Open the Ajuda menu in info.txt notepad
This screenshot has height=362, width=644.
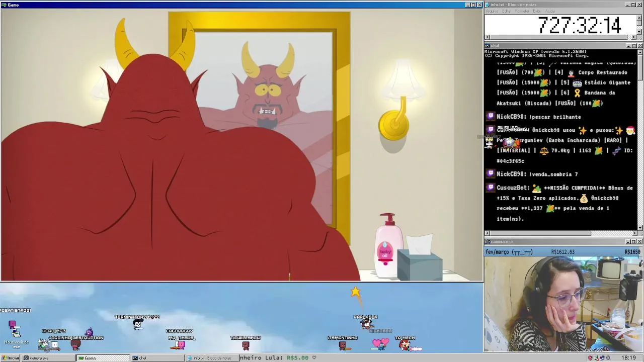[x=550, y=11]
